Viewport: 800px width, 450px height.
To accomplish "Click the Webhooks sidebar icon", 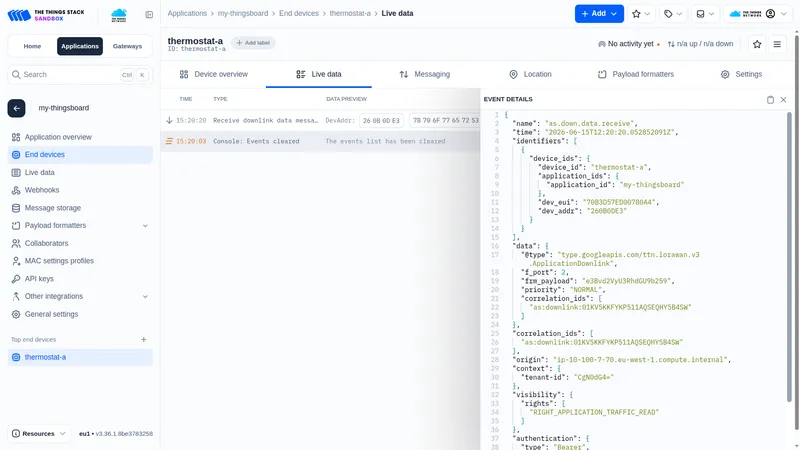I will pos(16,190).
